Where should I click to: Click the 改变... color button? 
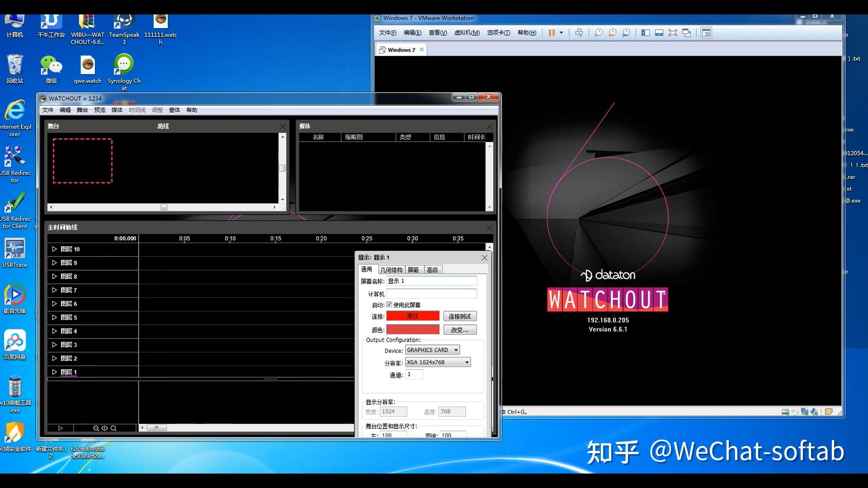[x=459, y=330]
